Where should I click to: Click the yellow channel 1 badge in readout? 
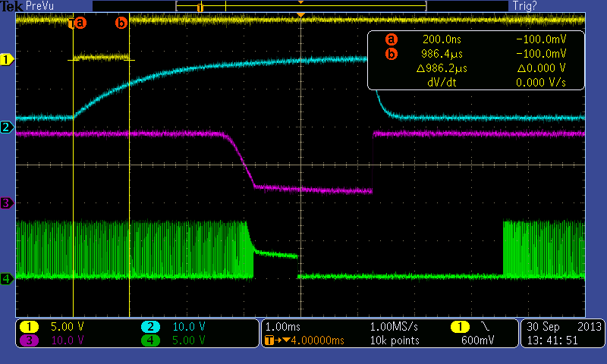(29, 327)
